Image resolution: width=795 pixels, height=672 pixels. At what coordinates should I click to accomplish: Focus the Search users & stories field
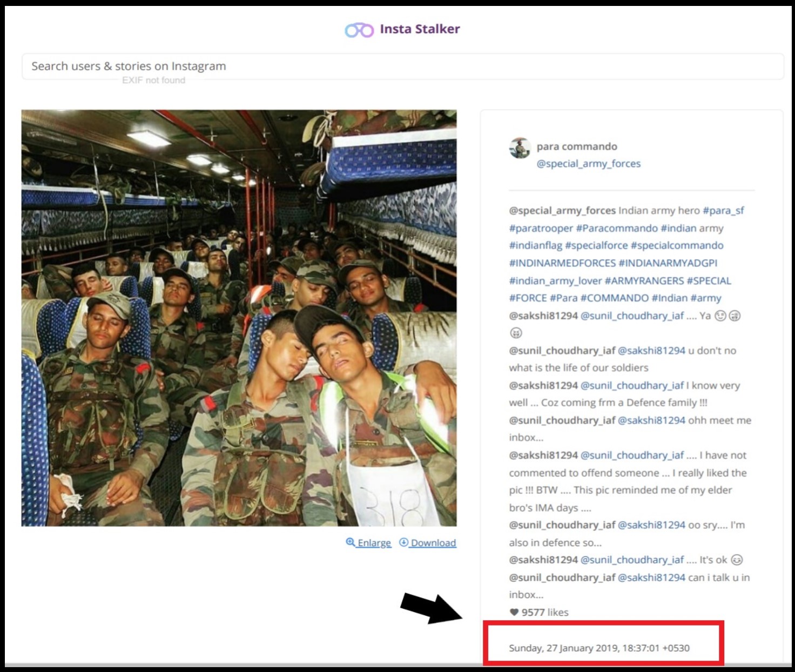(402, 66)
